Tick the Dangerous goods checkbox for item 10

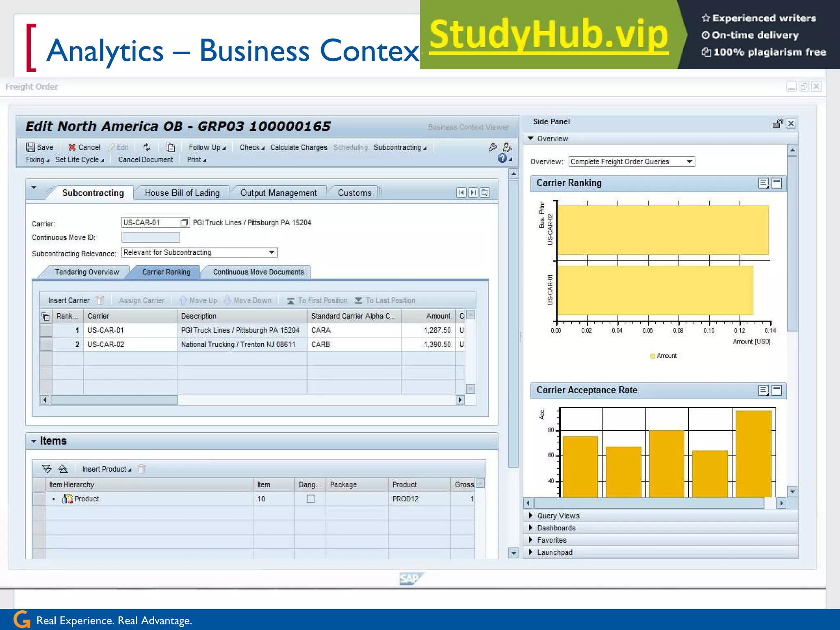(x=310, y=499)
